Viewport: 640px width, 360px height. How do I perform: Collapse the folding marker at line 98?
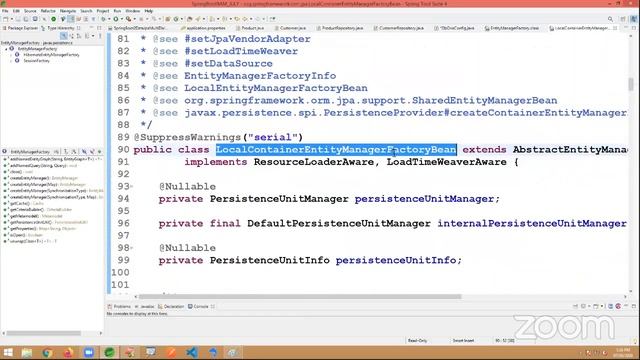coord(131,248)
